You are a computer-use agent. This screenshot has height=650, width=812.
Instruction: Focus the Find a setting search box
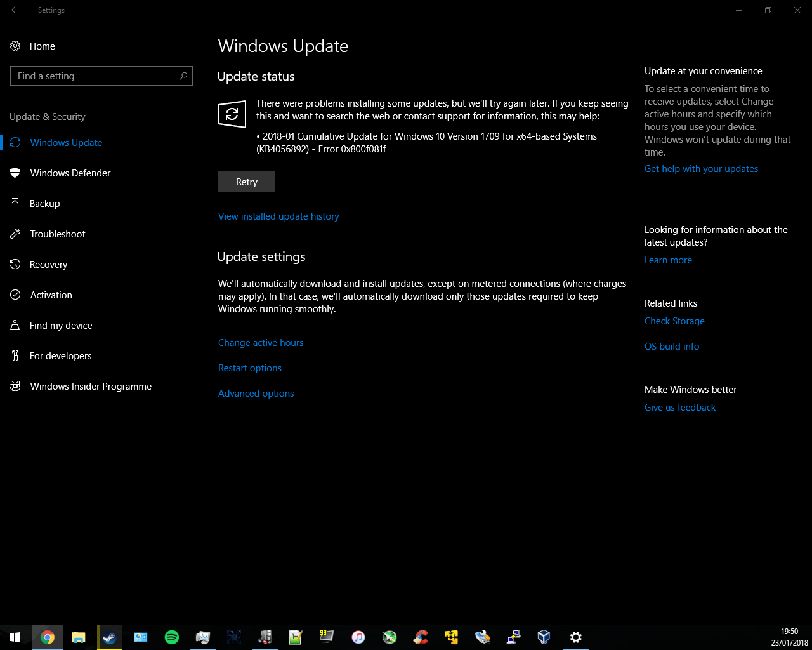[x=101, y=76]
